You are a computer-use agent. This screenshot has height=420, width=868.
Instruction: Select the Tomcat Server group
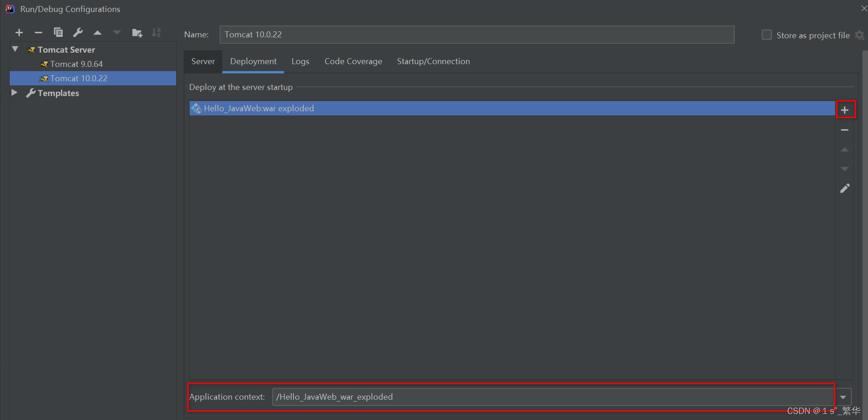click(x=66, y=49)
